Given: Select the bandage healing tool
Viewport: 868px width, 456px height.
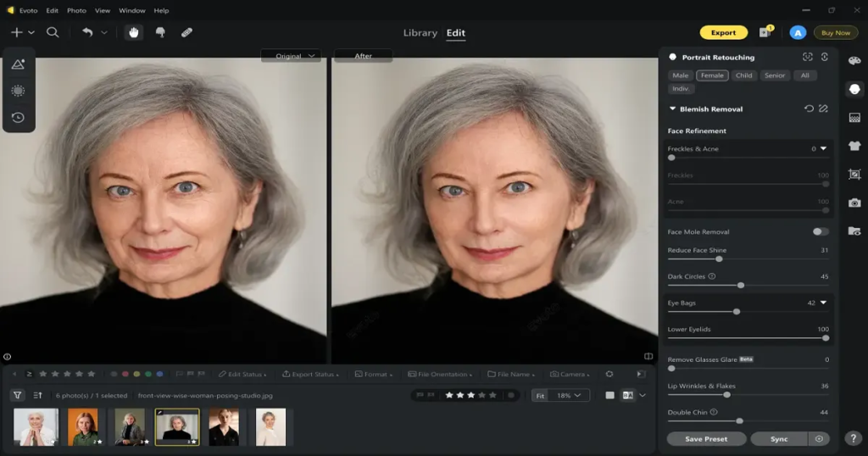Looking at the screenshot, I should click(x=186, y=32).
